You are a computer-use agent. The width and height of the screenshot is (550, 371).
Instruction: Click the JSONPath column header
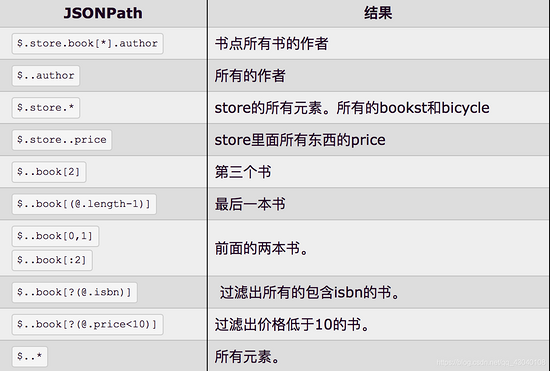click(103, 13)
